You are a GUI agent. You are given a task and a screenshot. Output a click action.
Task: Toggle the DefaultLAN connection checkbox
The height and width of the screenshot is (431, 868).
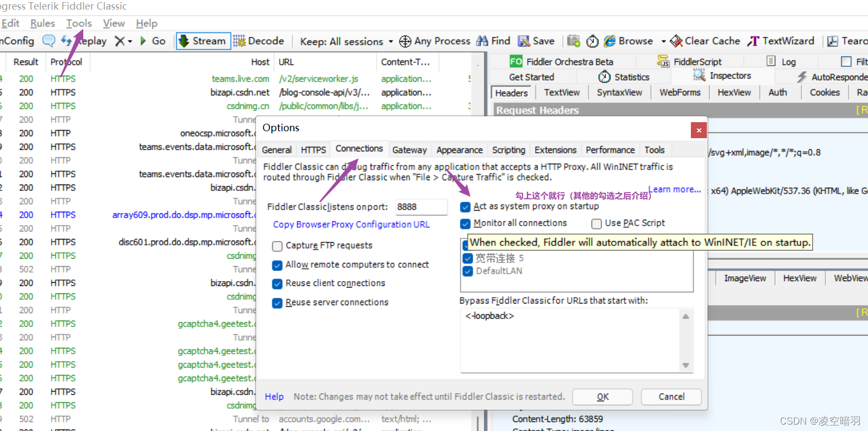(x=468, y=271)
